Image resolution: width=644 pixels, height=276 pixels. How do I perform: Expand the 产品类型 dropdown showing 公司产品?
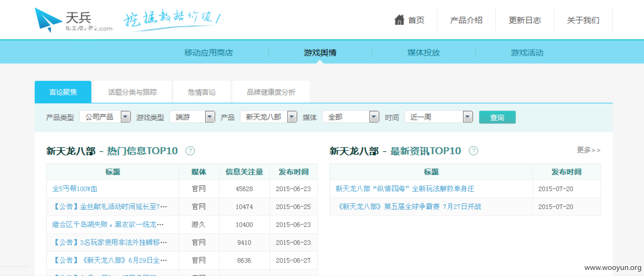[x=105, y=117]
